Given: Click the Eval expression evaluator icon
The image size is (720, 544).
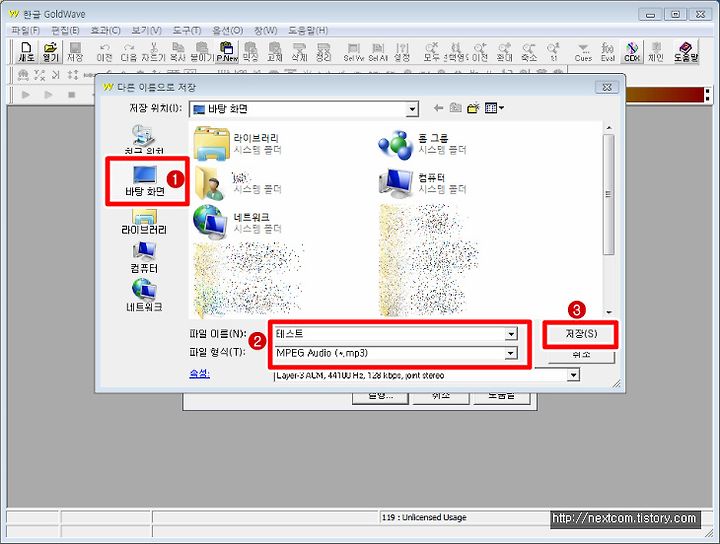Looking at the screenshot, I should [x=608, y=51].
